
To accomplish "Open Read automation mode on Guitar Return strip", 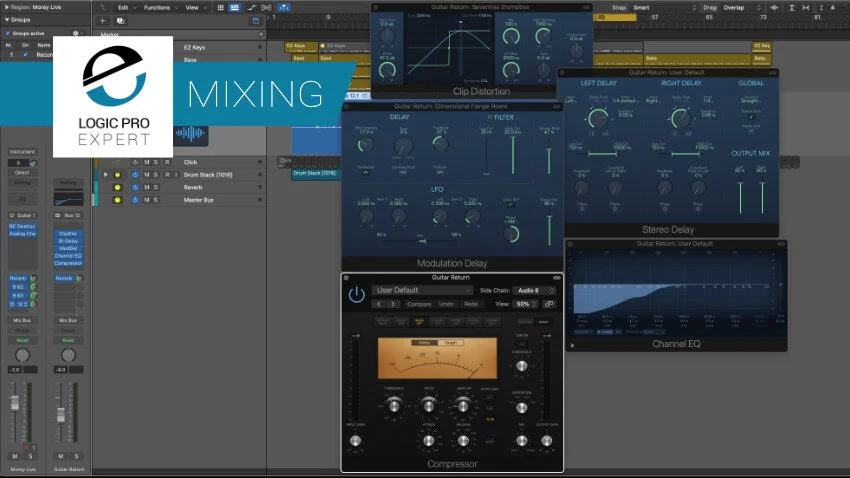I will click(68, 340).
